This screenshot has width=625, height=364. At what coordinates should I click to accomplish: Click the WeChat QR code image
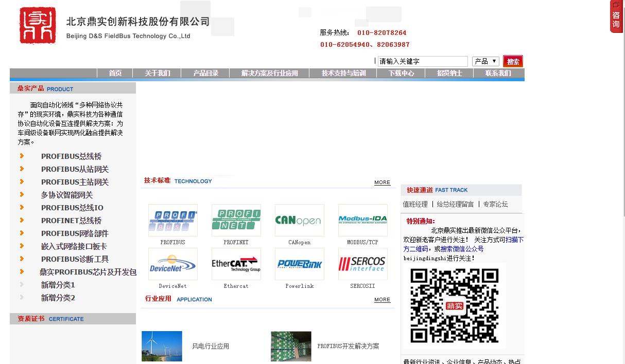click(x=454, y=305)
